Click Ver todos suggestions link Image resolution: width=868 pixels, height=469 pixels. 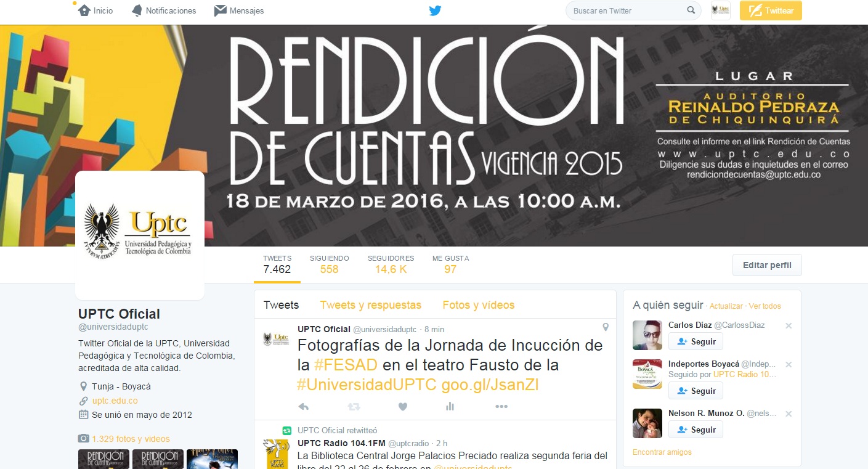(x=765, y=306)
